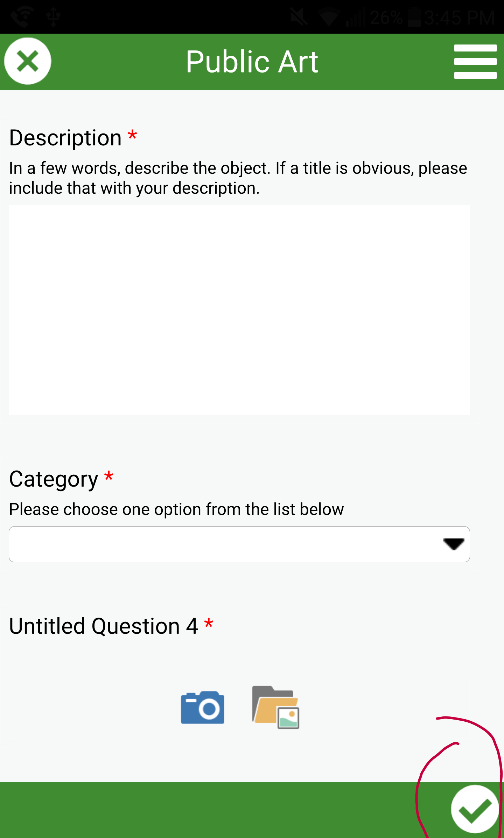Tap the Description field label

[65, 138]
